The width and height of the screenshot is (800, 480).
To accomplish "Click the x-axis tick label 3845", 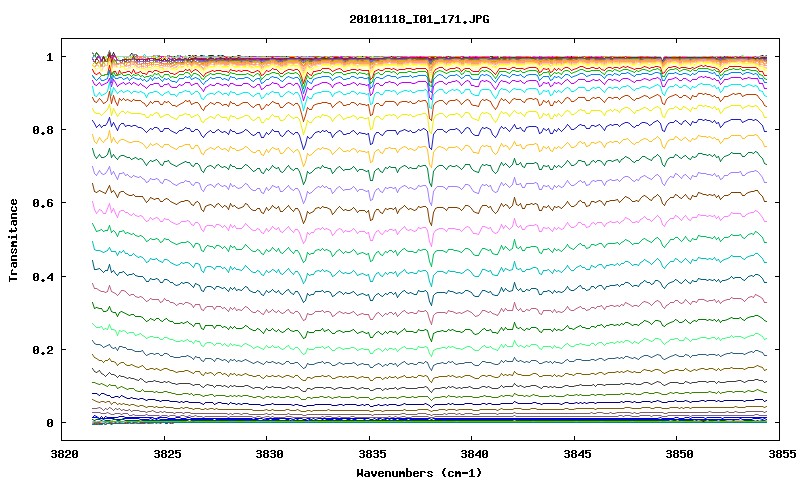I will click(577, 454).
